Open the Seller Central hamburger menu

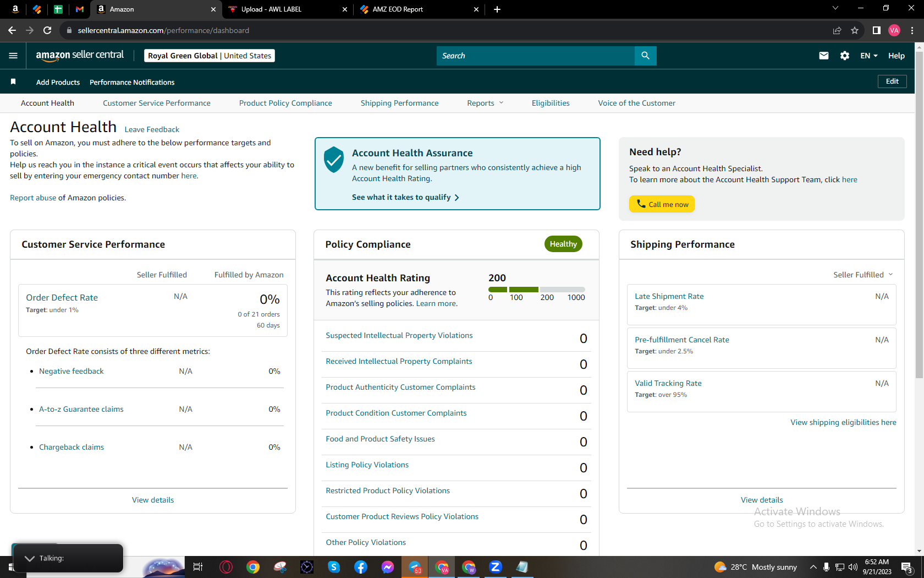13,56
